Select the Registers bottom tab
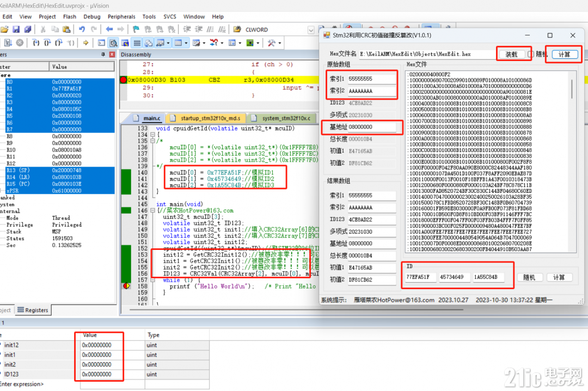This screenshot has width=588, height=391. coord(33,310)
